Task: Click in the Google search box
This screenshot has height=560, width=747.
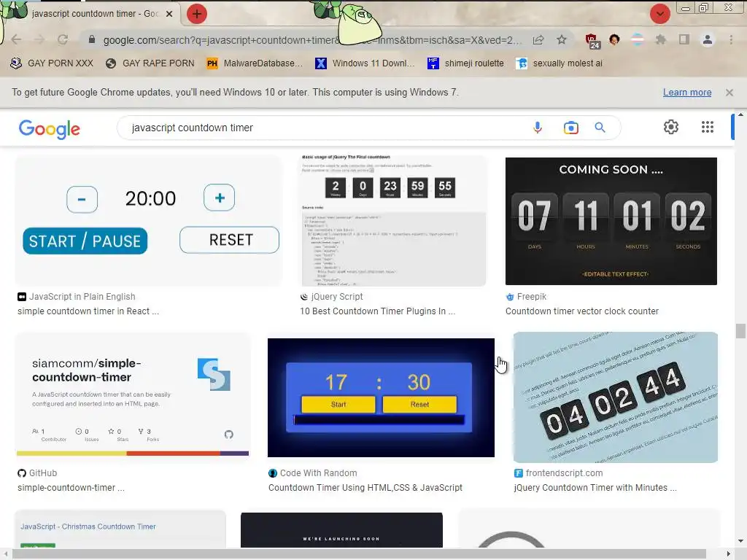Action: point(324,128)
